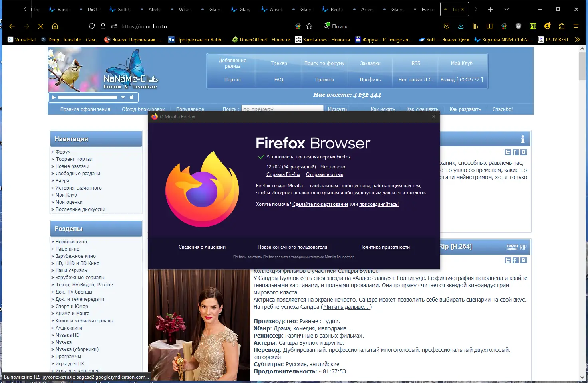Image resolution: width=588 pixels, height=383 pixels.
Task: Open the Профиль menu item
Action: pos(370,80)
